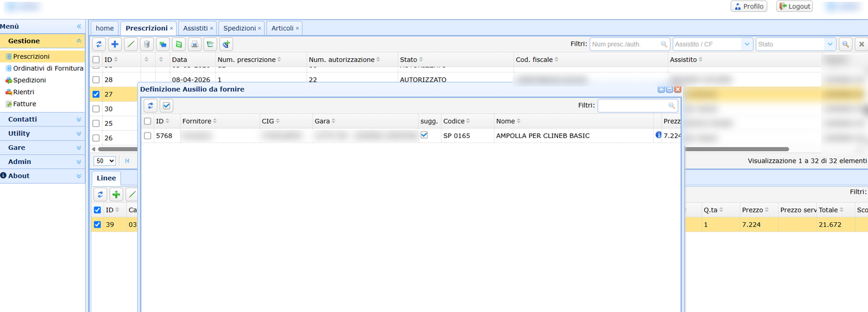Image resolution: width=868 pixels, height=312 pixels.
Task: Select all rows in Prescrizioni grid header
Action: point(96,60)
